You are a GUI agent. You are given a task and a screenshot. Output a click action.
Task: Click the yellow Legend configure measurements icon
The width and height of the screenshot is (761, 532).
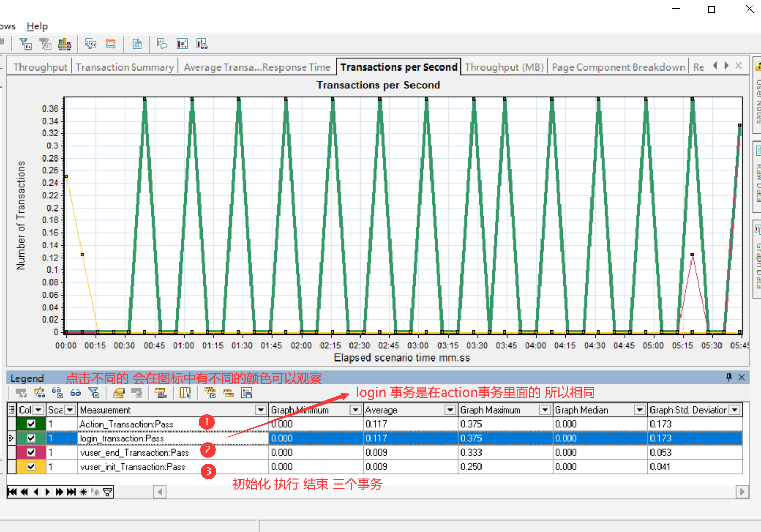118,393
